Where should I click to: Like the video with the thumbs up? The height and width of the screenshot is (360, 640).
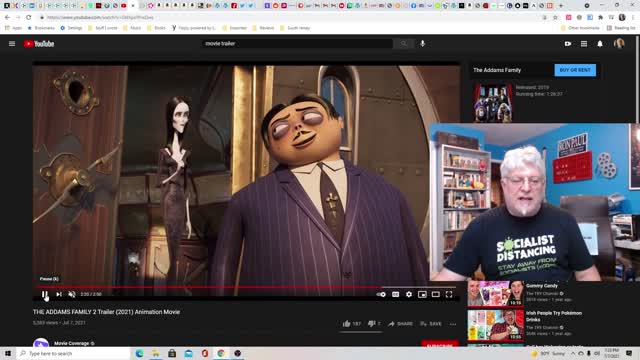pos(351,324)
